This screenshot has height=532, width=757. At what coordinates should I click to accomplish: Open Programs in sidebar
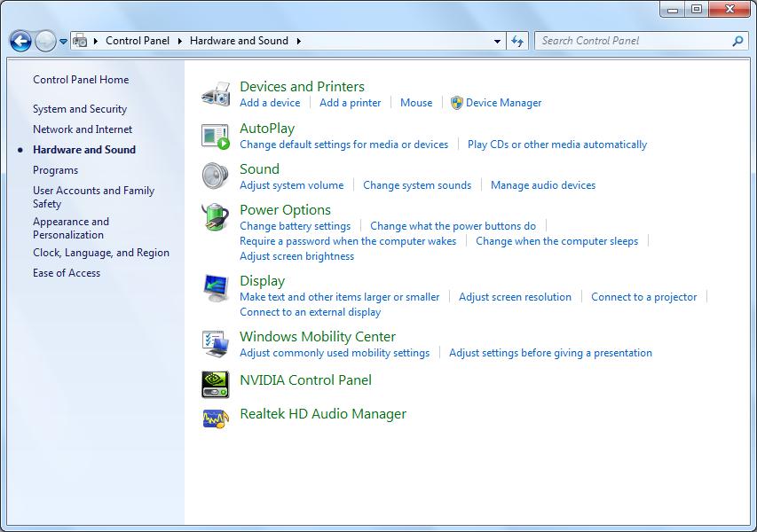(56, 170)
